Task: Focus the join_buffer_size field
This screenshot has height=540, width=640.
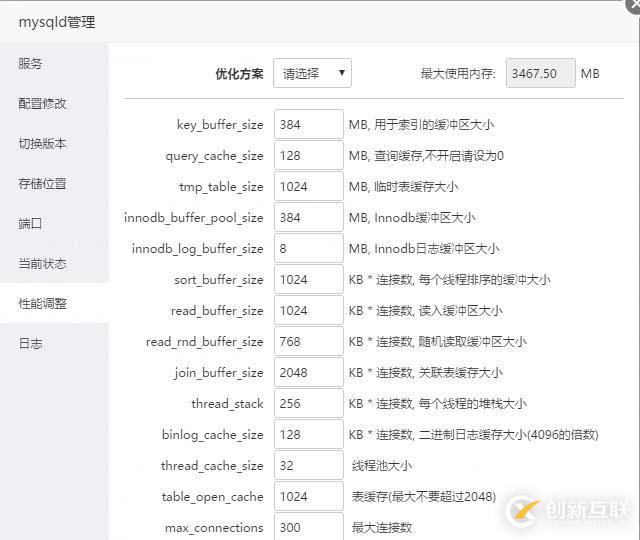Action: click(x=309, y=372)
